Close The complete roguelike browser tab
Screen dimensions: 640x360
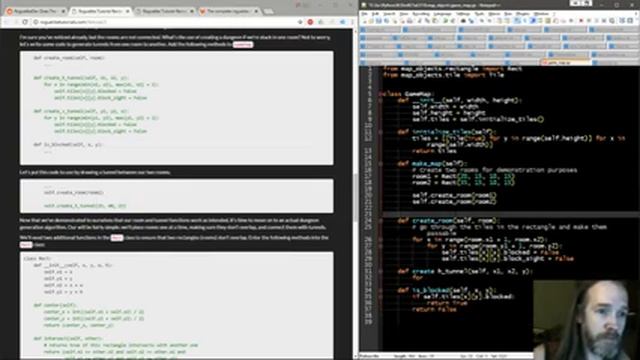click(256, 11)
